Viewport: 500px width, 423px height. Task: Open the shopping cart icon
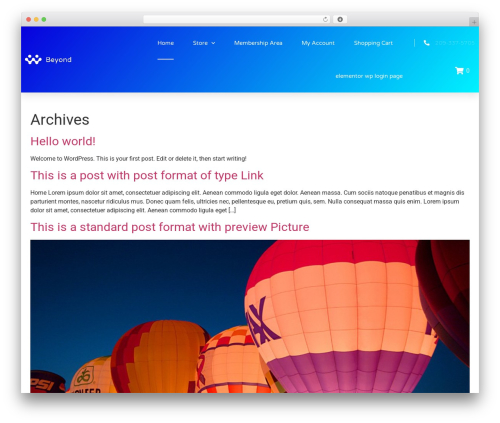[x=459, y=71]
